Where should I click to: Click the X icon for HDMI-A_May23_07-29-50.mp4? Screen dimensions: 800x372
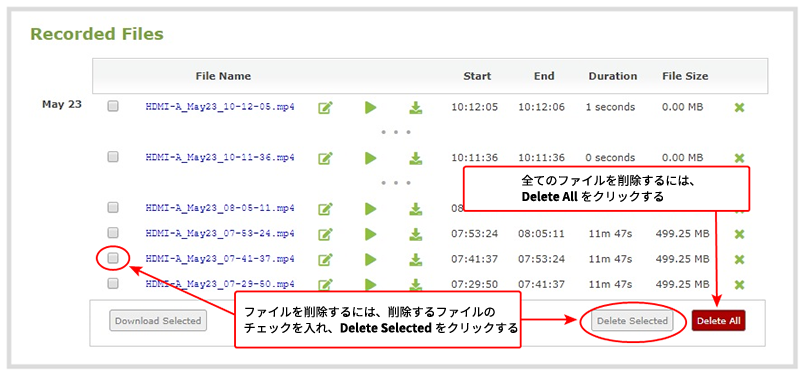coord(739,285)
